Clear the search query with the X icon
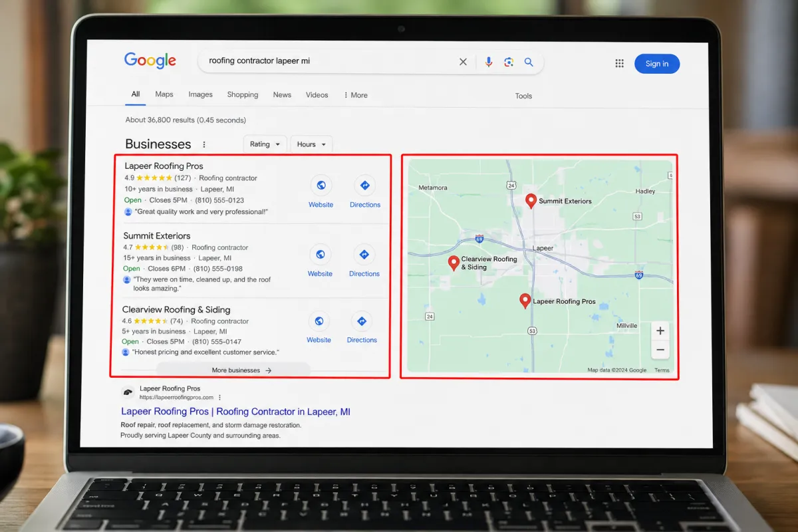This screenshot has width=798, height=532. 463,62
